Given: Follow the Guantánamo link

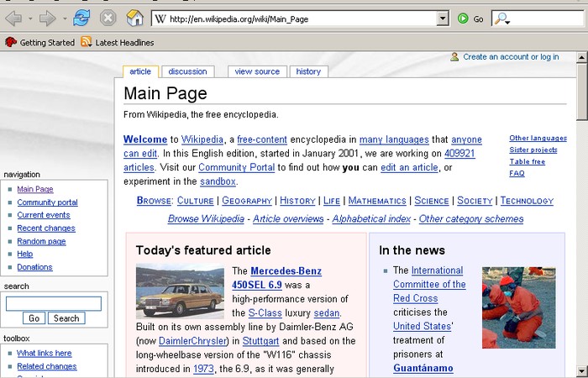Looking at the screenshot, I should 423,368.
